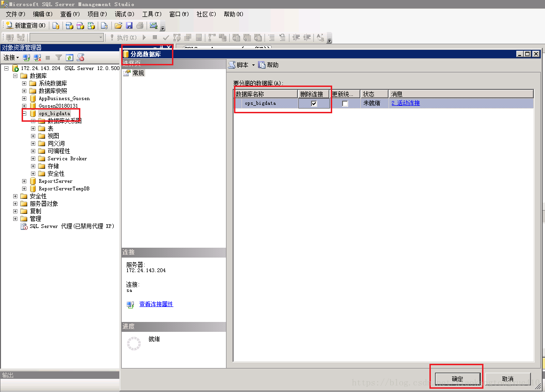545x392 pixels.
Task: Click 确定 to confirm detach
Action: (x=458, y=379)
